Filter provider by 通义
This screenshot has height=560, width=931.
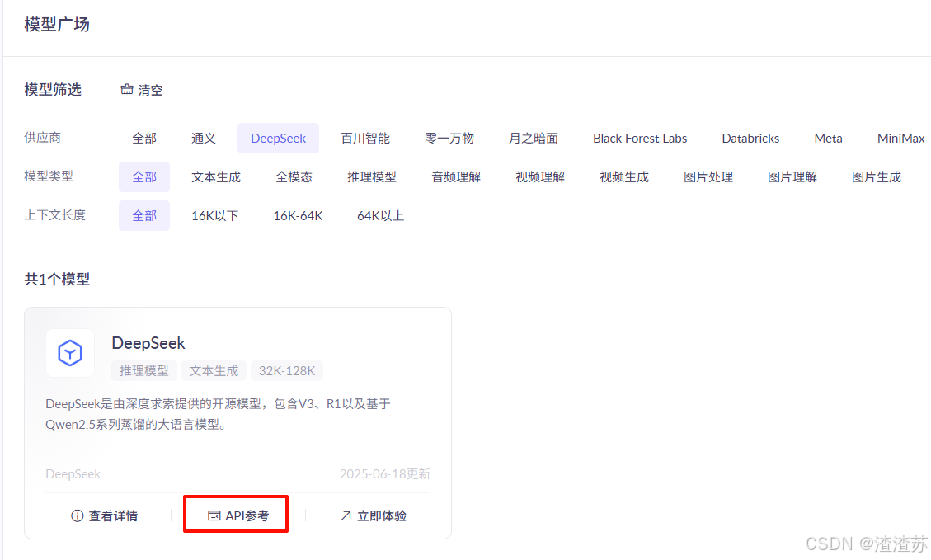click(204, 139)
